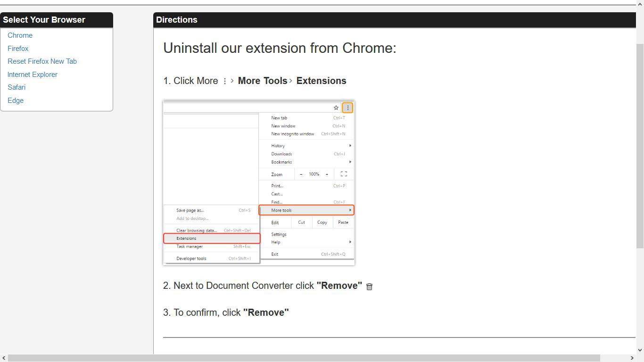Click the horizontal scrollbar thumb
The image size is (644, 362).
click(x=304, y=358)
